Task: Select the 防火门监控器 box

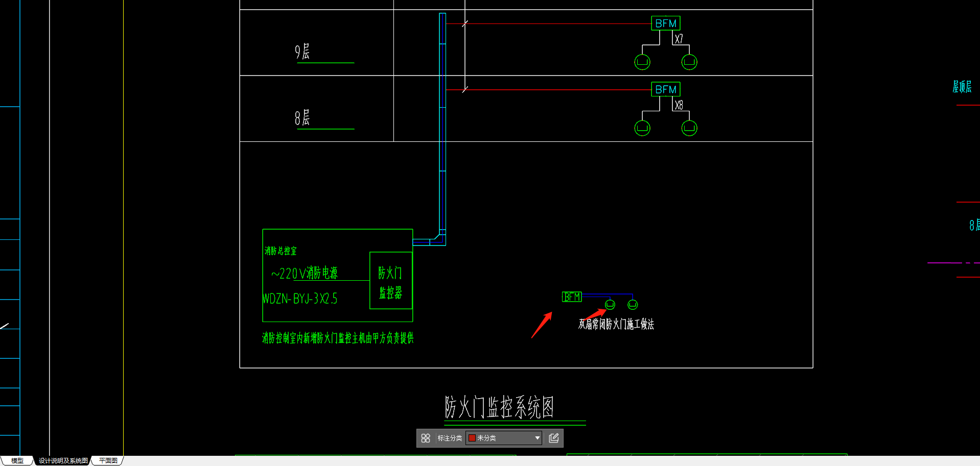Action: click(391, 280)
